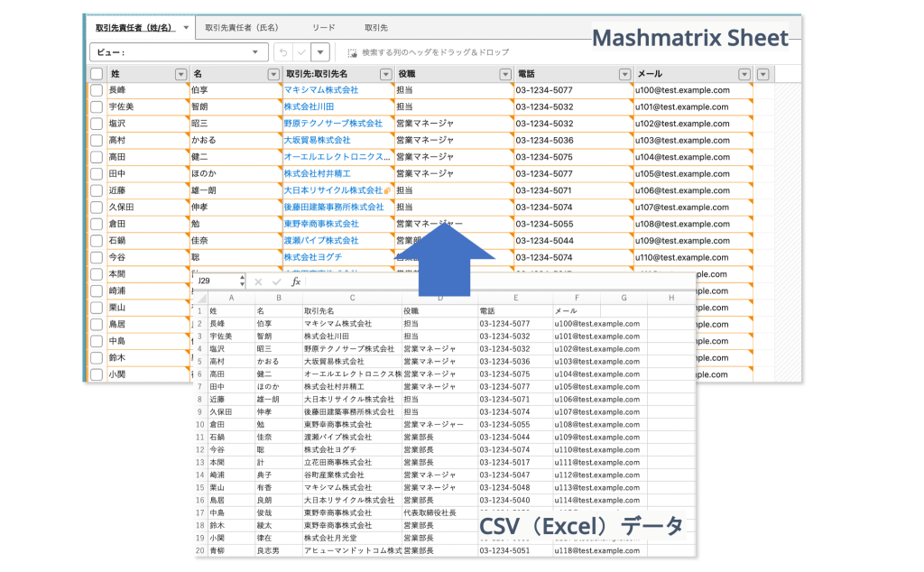The height and width of the screenshot is (572, 924).
Task: Click the link icon beside 大日本リサイクル株式会社
Action: click(x=388, y=190)
